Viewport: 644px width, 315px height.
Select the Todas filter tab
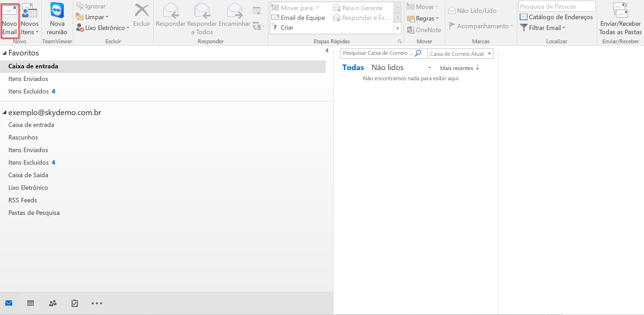(353, 68)
